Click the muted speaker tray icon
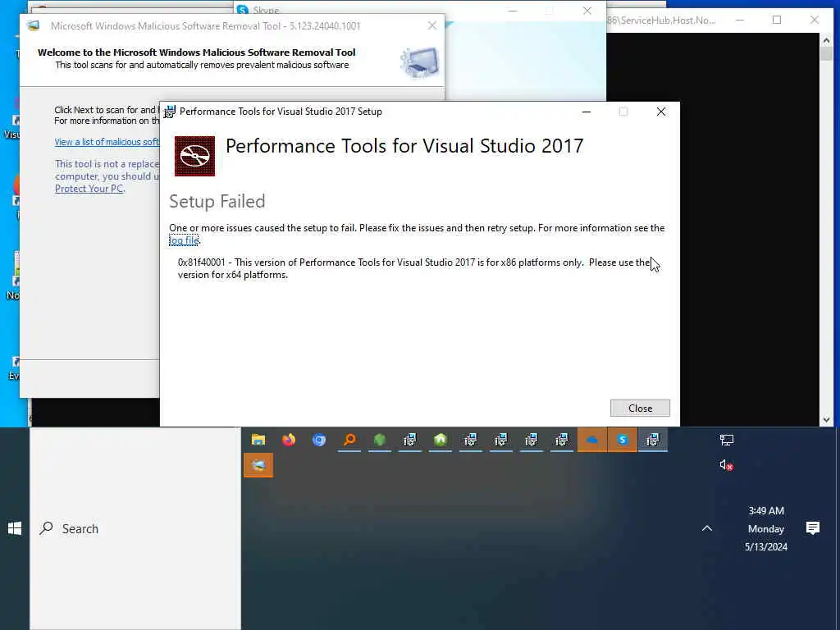 coord(726,465)
